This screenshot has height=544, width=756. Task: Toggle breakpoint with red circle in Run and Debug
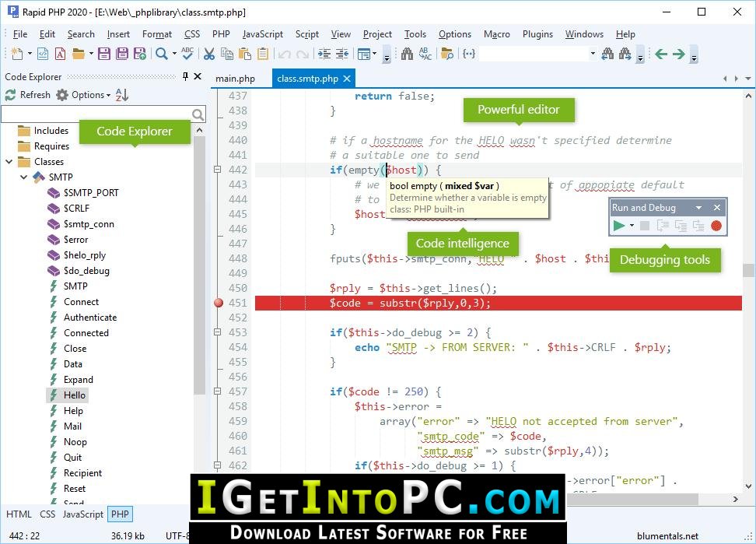[716, 225]
